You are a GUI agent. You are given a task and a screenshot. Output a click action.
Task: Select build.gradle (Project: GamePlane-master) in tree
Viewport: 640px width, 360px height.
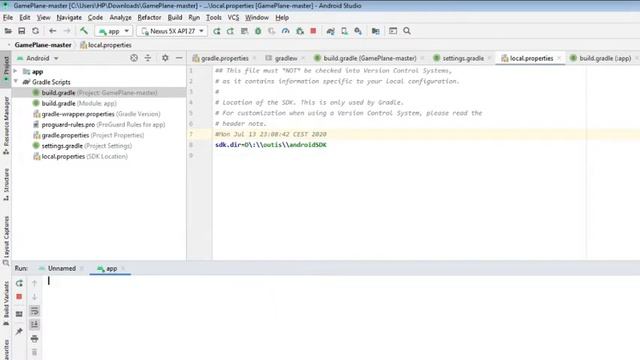pos(99,93)
